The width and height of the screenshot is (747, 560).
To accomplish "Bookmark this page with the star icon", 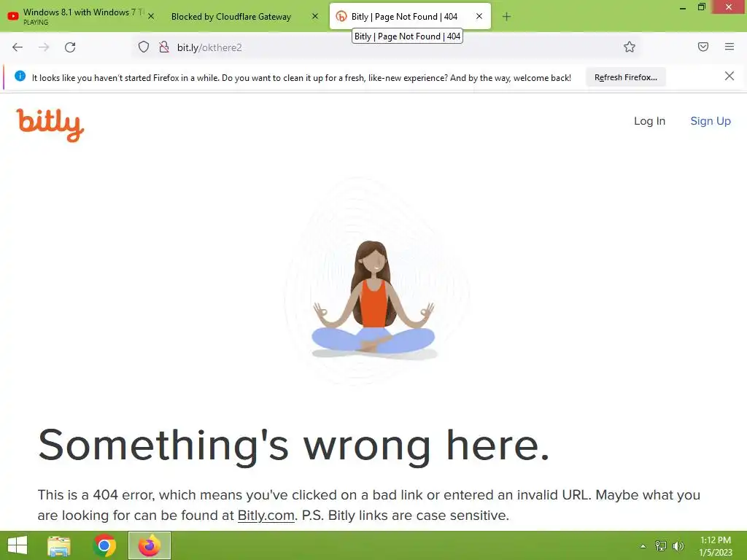I will pyautogui.click(x=630, y=47).
